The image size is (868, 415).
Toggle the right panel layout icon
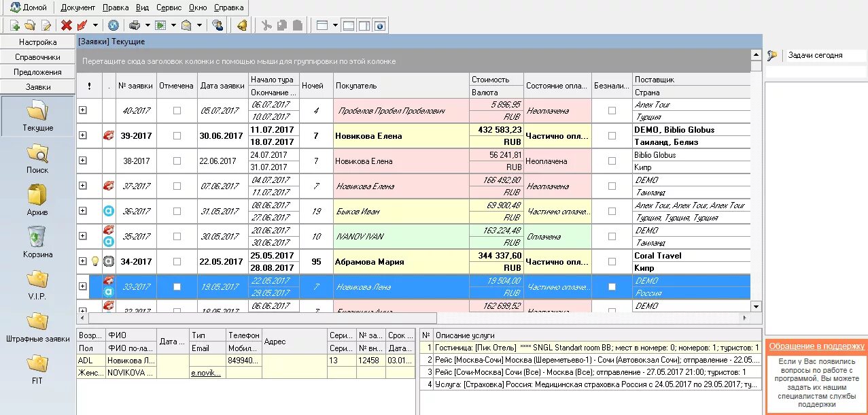point(364,26)
